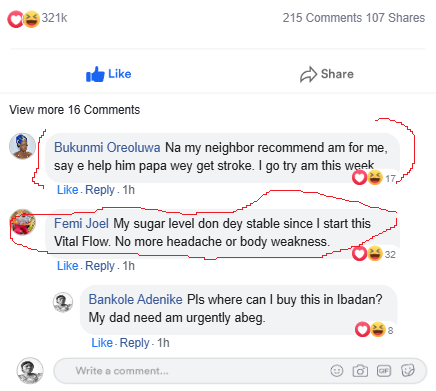The width and height of the screenshot is (436, 391).
Task: View reactions on Bankole Adenike's reply
Action: (374, 330)
